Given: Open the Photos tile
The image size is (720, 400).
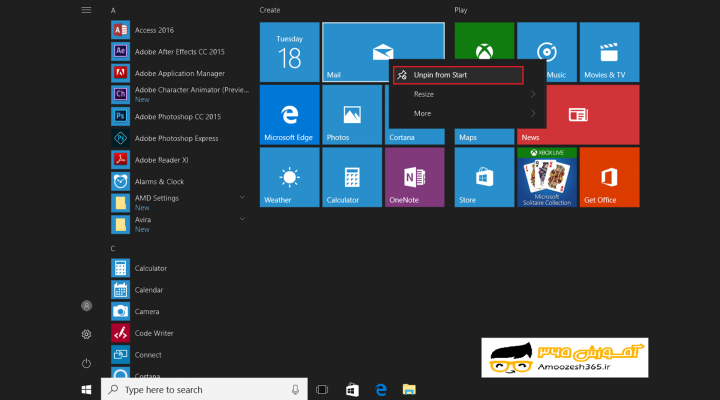Looking at the screenshot, I should point(352,115).
